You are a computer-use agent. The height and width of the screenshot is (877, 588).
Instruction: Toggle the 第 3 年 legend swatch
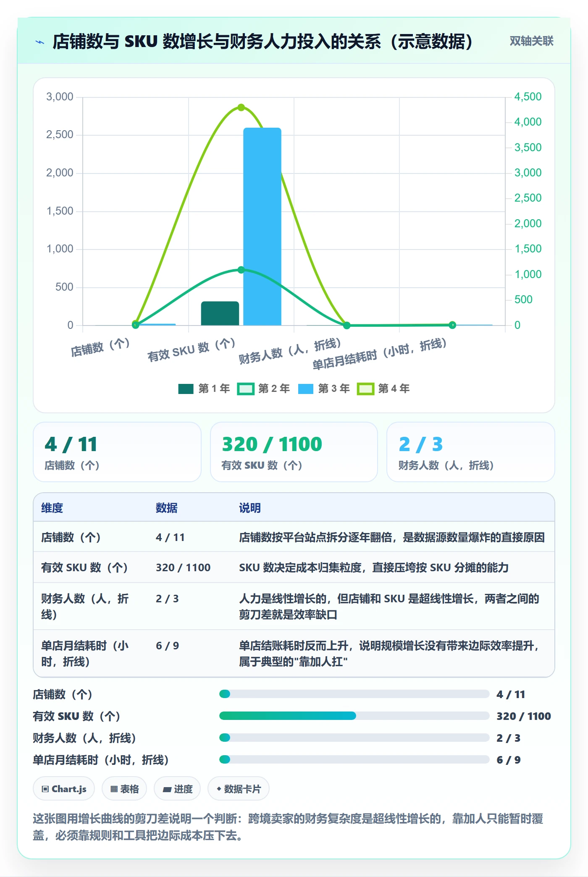point(306,389)
